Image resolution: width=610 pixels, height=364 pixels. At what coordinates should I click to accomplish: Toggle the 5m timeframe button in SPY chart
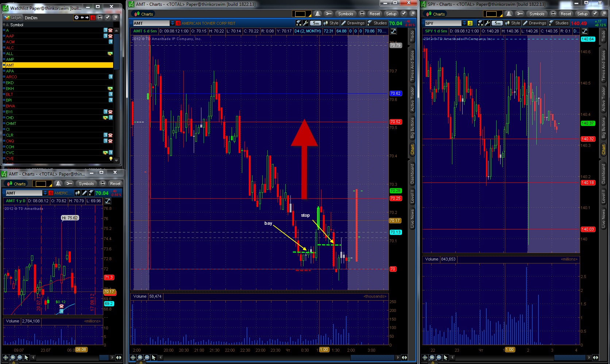[x=497, y=23]
